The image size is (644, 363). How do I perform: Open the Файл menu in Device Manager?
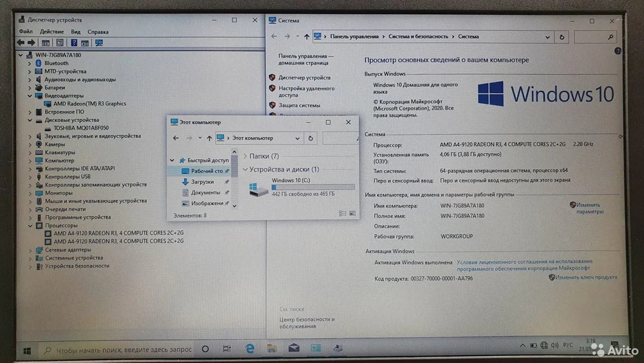[x=26, y=31]
